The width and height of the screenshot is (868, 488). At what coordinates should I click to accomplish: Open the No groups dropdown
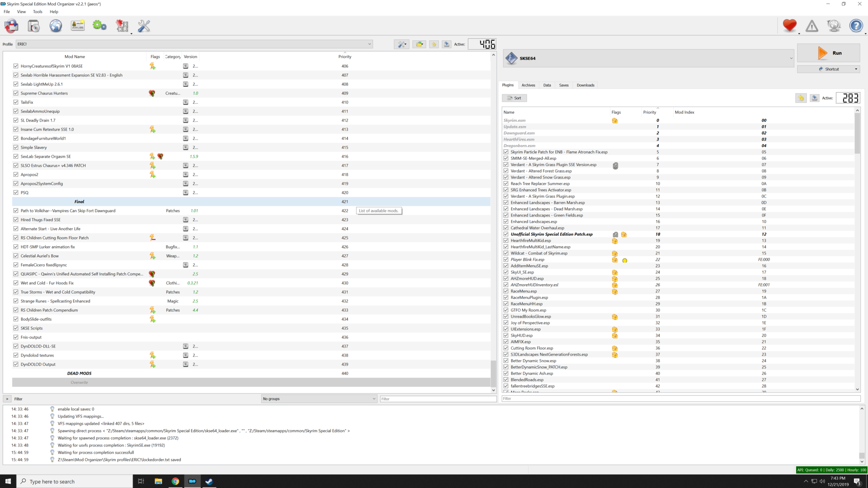pos(319,399)
